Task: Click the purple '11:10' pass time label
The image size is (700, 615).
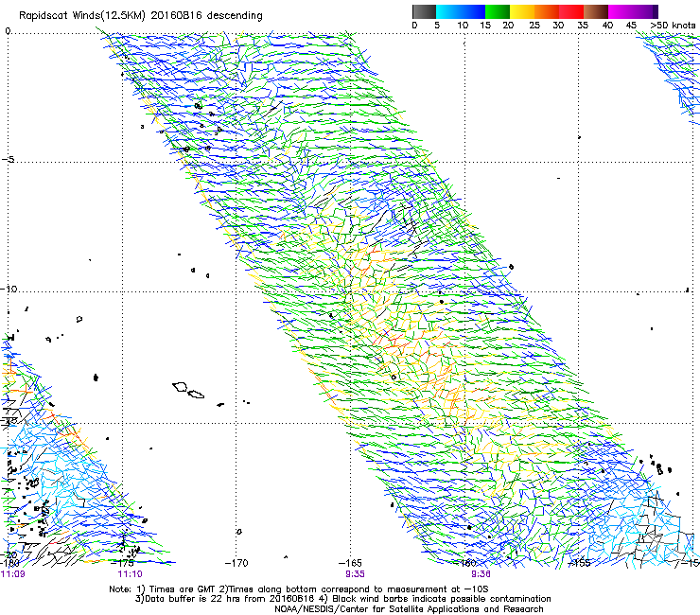Action: (130, 574)
